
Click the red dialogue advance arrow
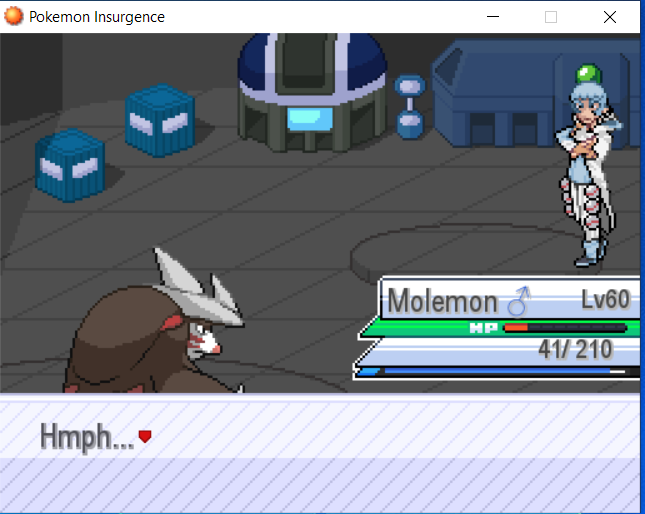tap(145, 436)
